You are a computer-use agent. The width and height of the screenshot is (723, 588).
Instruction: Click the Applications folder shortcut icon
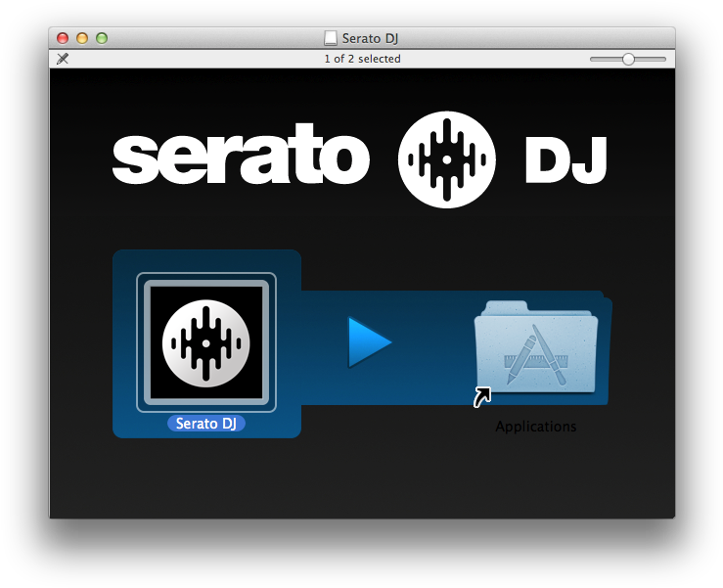536,353
